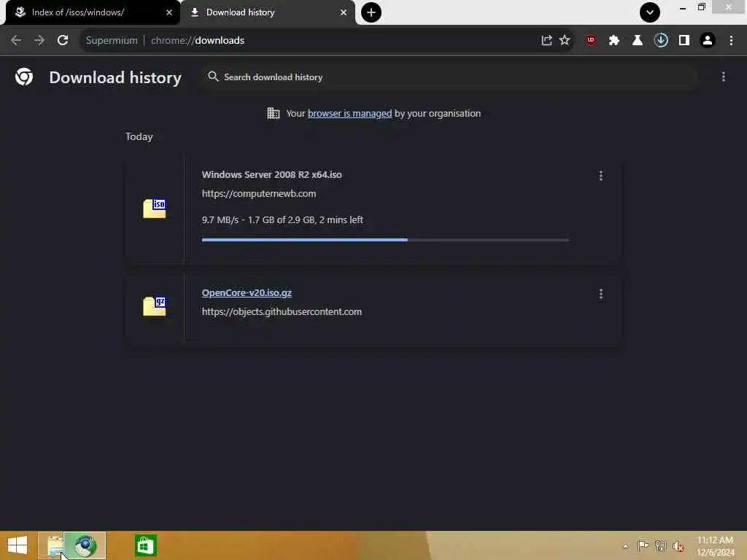Go forward with the forward arrow
The width and height of the screenshot is (747, 560).
point(39,41)
